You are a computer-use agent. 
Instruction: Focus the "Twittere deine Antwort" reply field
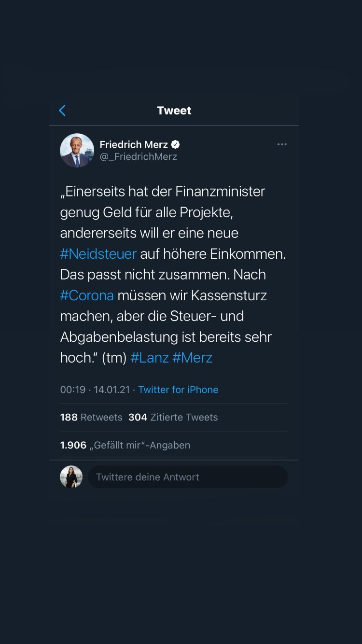click(x=187, y=477)
